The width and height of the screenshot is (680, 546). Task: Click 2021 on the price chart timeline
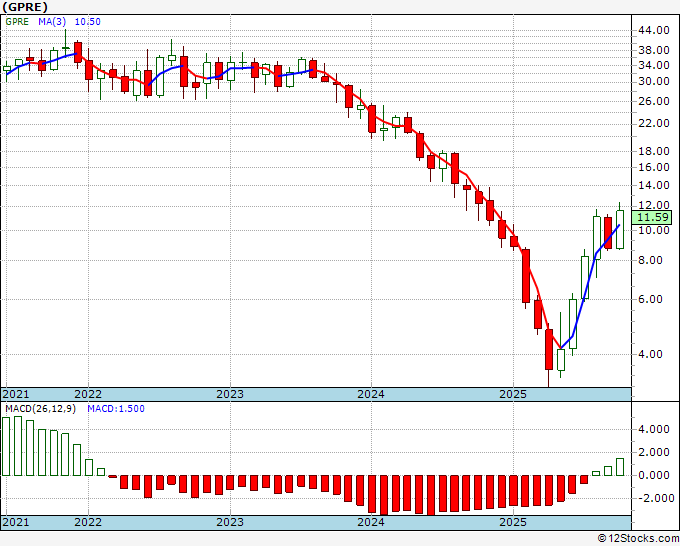[x=16, y=394]
